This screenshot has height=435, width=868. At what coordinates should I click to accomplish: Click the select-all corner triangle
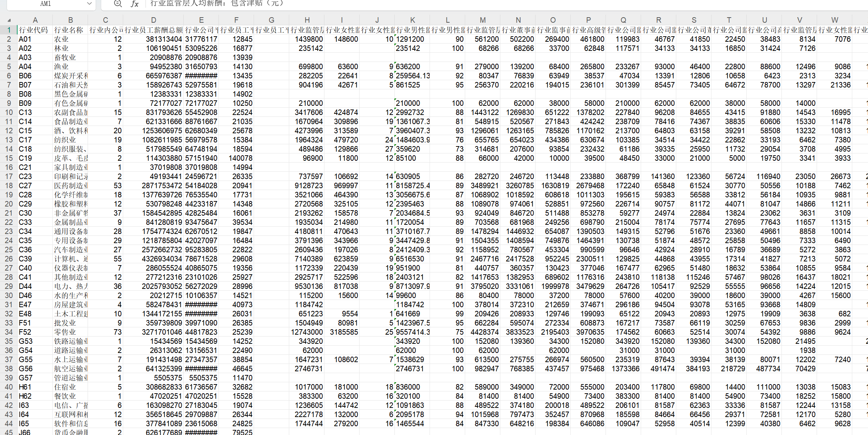(9, 21)
